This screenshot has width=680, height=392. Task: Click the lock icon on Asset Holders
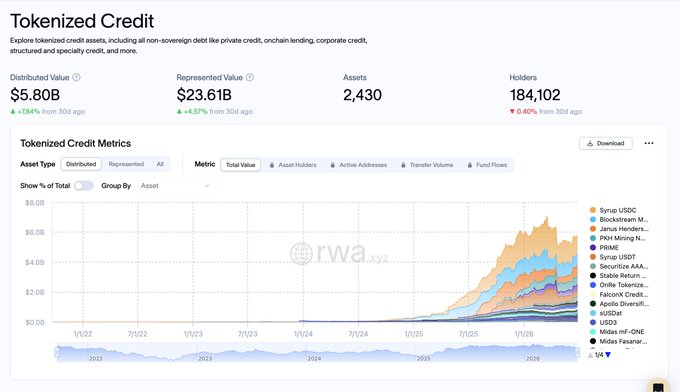coord(272,165)
